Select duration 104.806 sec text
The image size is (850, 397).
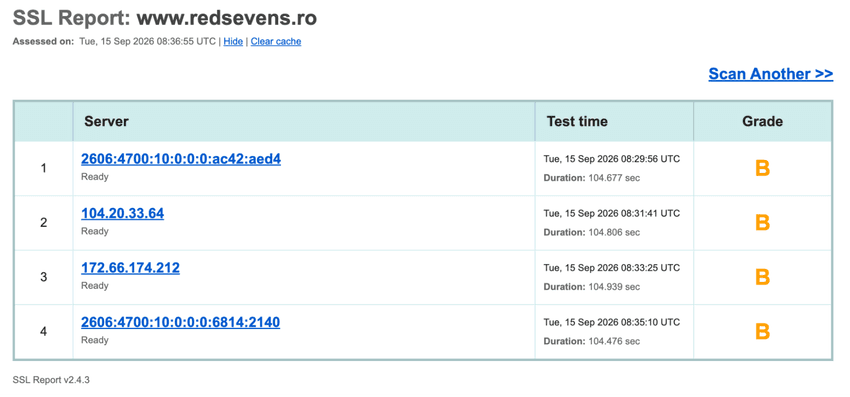coord(592,232)
